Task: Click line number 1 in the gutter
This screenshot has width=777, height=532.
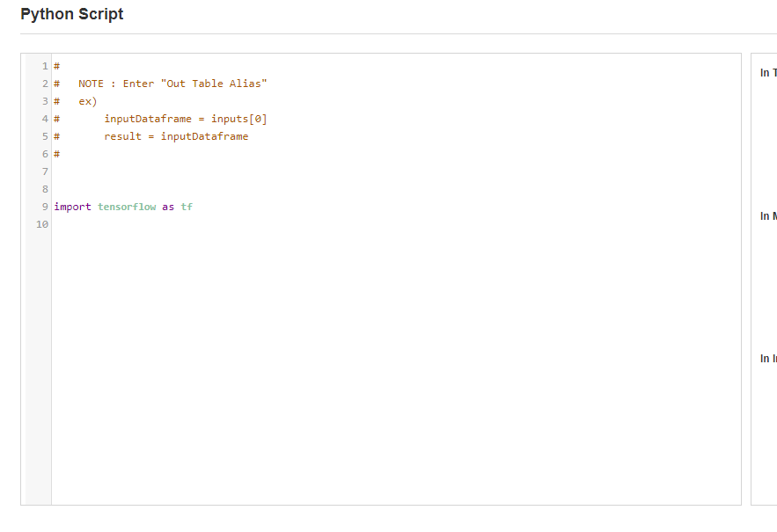Action: 44,65
